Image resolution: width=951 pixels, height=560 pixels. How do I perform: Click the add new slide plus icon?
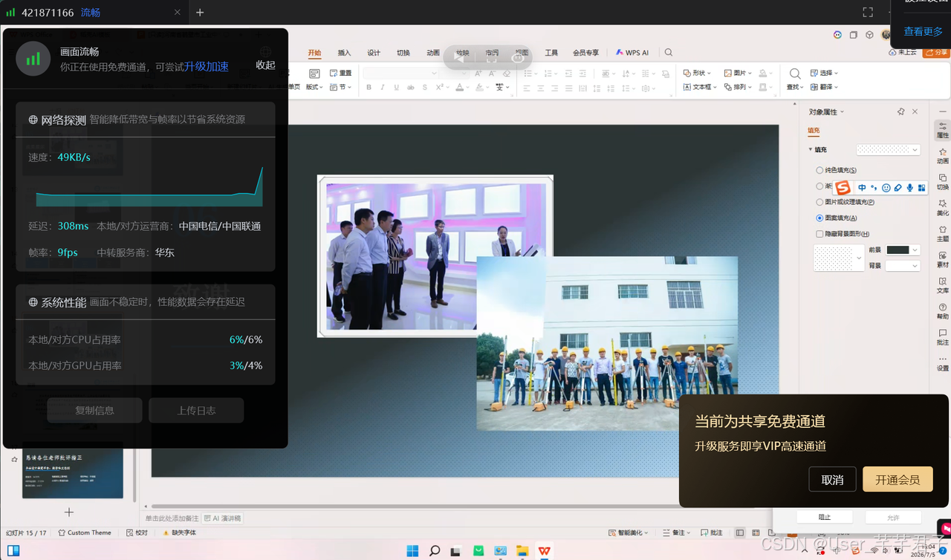point(69,512)
